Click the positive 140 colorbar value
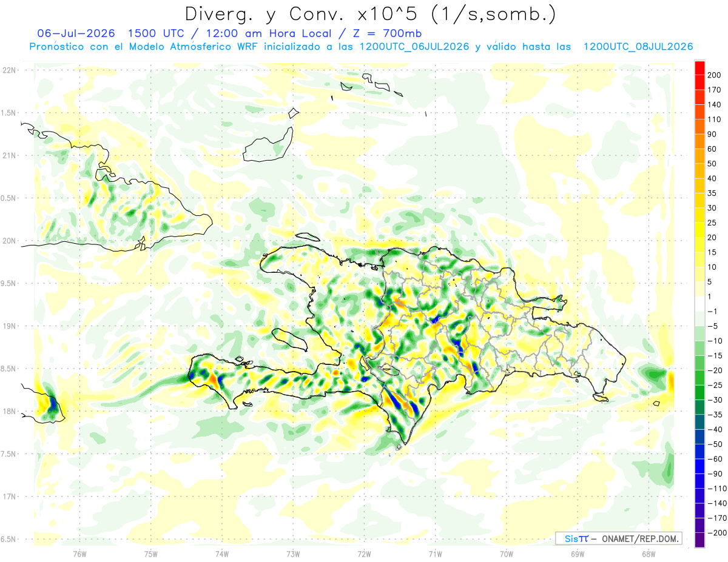The image size is (728, 562). 715,104
